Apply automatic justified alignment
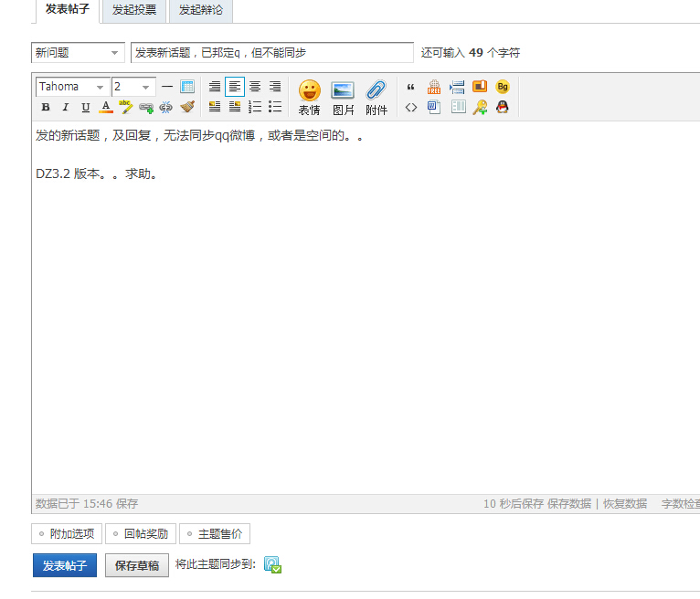Image resolution: width=700 pixels, height=599 pixels. (215, 87)
